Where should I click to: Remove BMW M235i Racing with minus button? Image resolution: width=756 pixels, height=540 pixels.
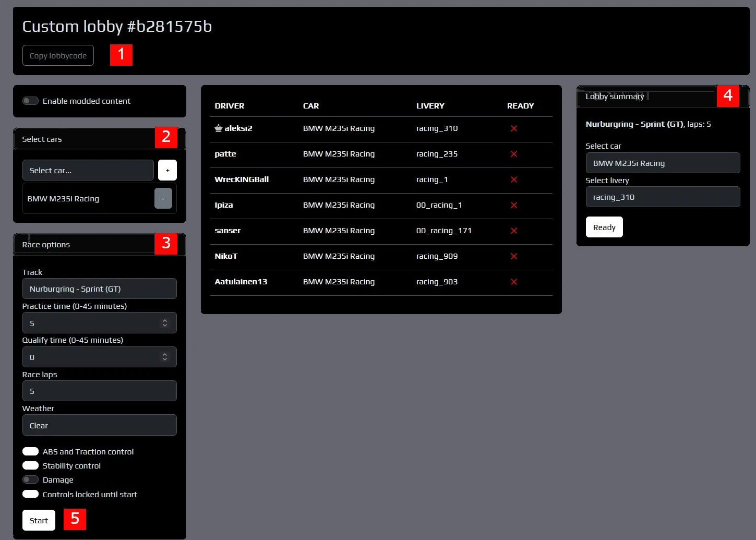click(163, 198)
